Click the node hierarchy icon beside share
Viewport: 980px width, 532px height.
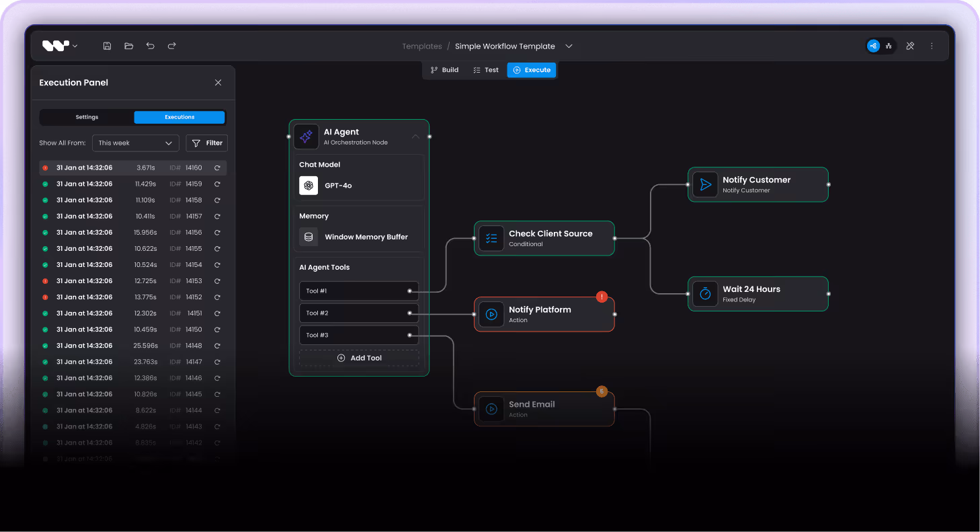pos(889,46)
